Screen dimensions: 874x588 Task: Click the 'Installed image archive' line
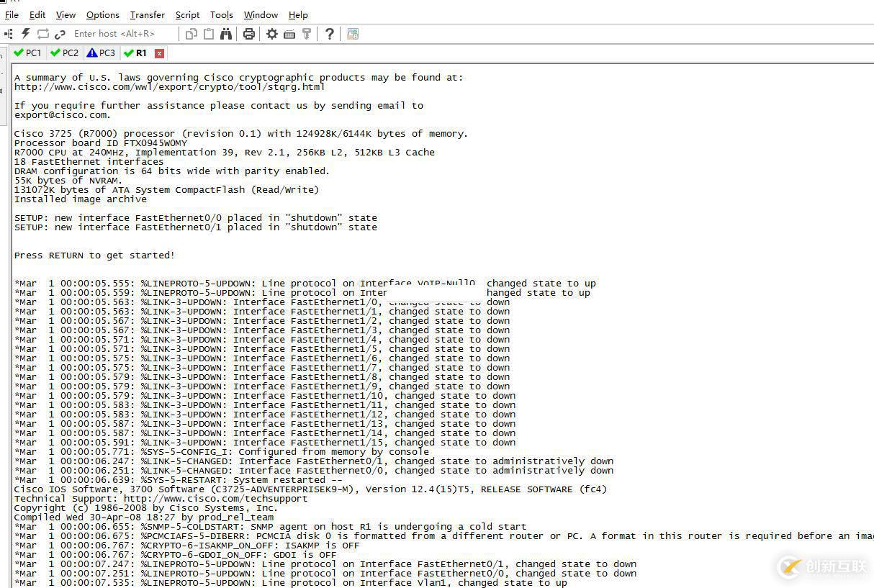pyautogui.click(x=81, y=199)
